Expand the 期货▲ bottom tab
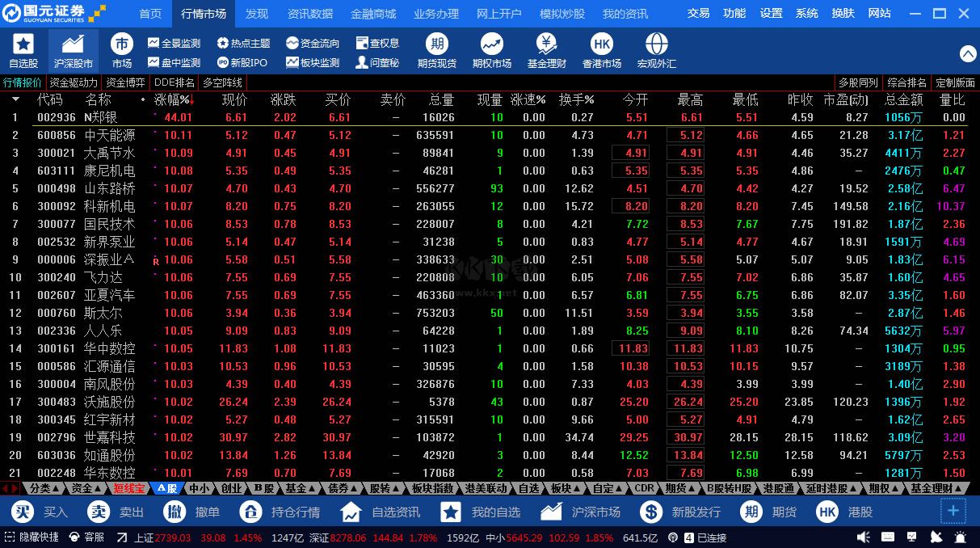Screen dimensions: 980x548 point(680,488)
